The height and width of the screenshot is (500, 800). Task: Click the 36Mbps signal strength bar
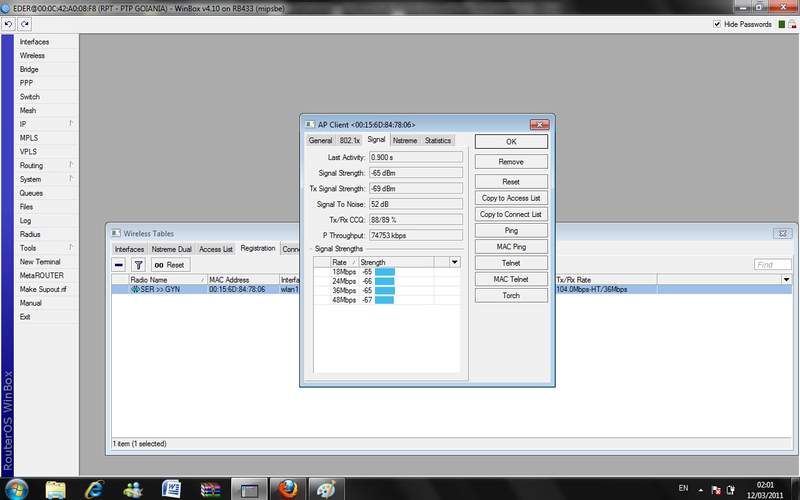[385, 291]
